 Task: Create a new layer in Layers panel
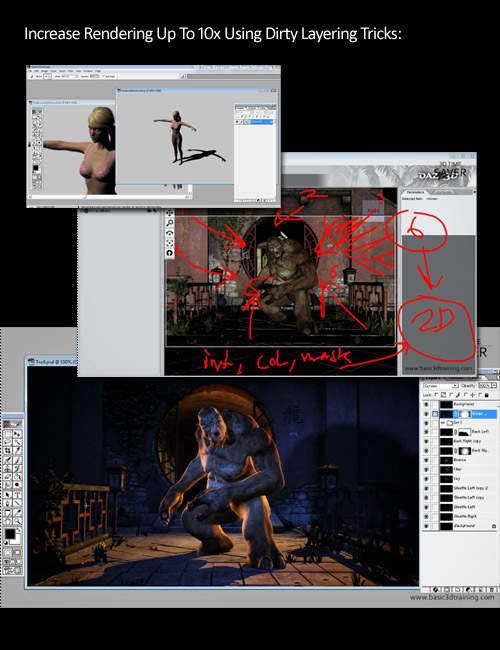480,589
